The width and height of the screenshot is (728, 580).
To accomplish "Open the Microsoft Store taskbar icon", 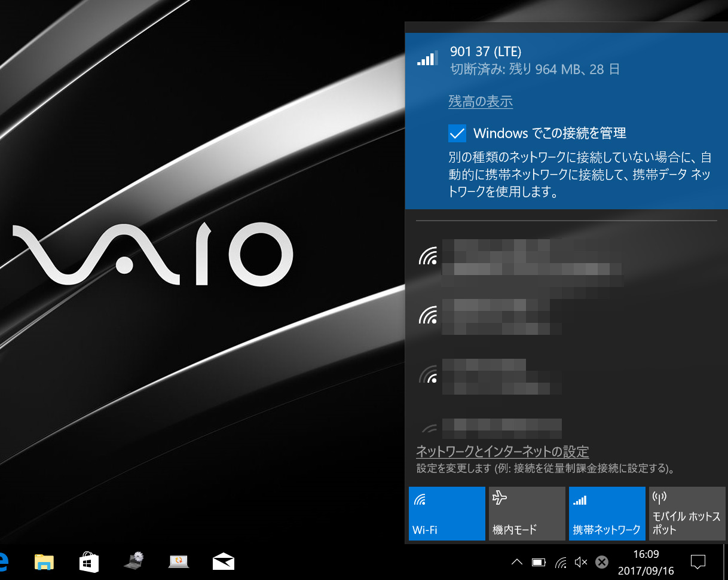I will (x=89, y=562).
